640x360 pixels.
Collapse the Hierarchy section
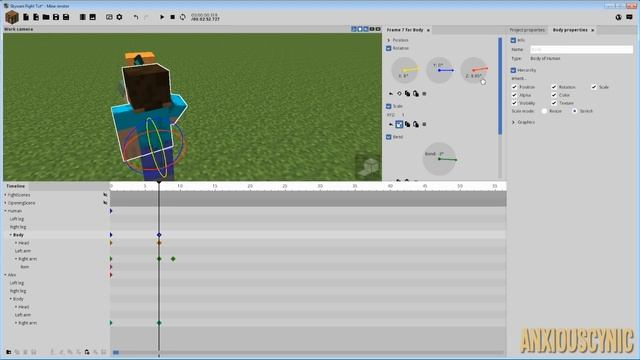513,70
